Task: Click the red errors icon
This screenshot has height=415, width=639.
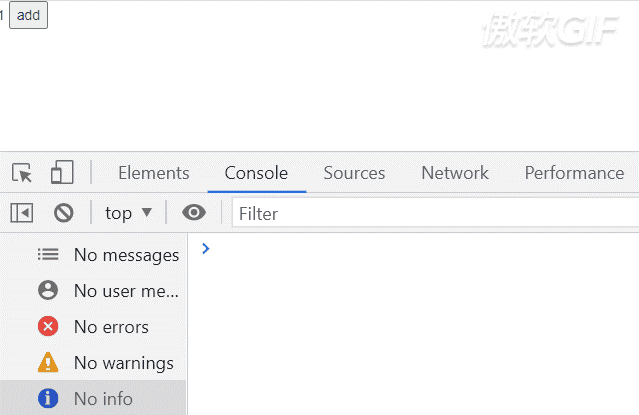Action: [48, 326]
